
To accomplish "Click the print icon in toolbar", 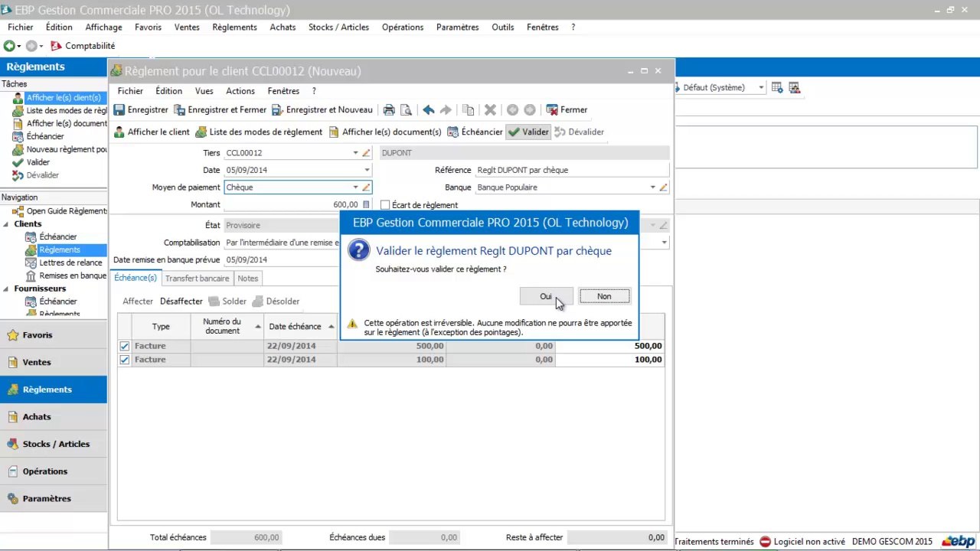I will tap(389, 110).
